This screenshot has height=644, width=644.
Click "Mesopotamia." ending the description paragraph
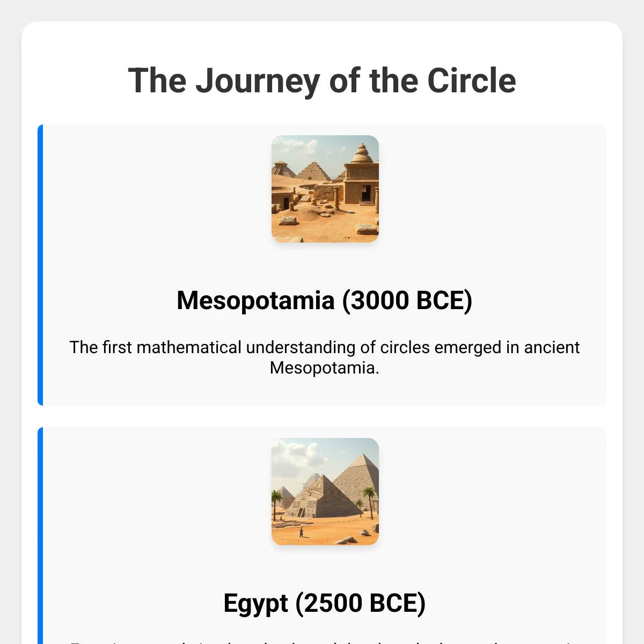tap(324, 368)
